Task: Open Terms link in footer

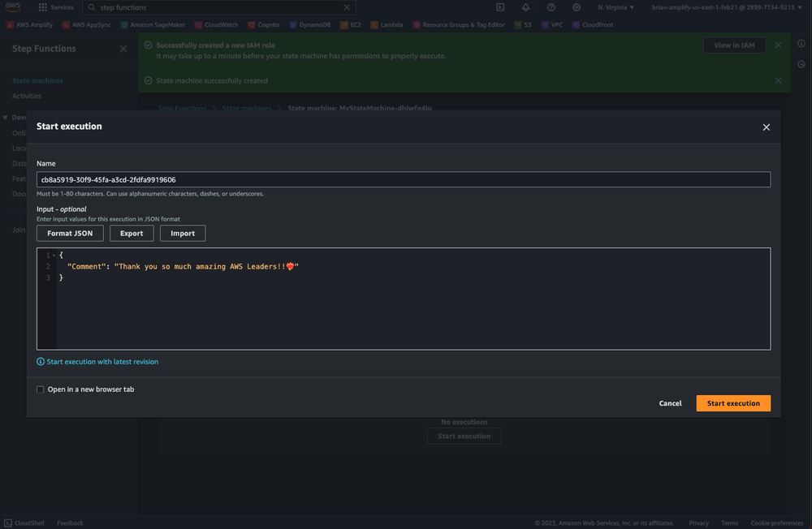Action: tap(730, 523)
